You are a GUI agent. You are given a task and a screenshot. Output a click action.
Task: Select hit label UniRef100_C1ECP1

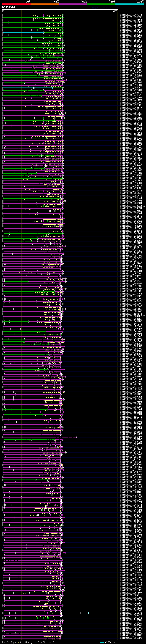(x=131, y=638)
